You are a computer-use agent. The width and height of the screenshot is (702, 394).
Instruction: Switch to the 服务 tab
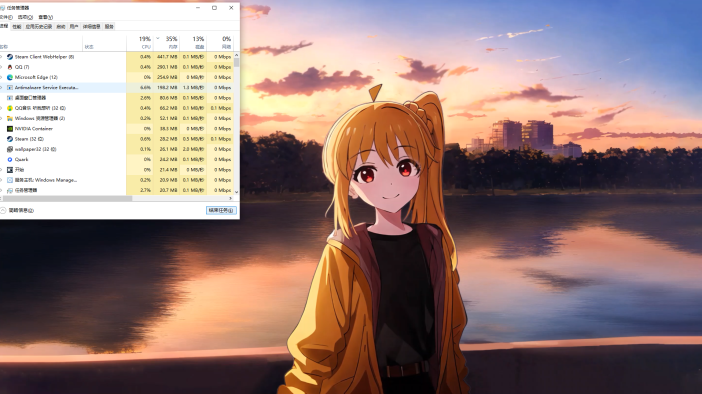(109, 27)
